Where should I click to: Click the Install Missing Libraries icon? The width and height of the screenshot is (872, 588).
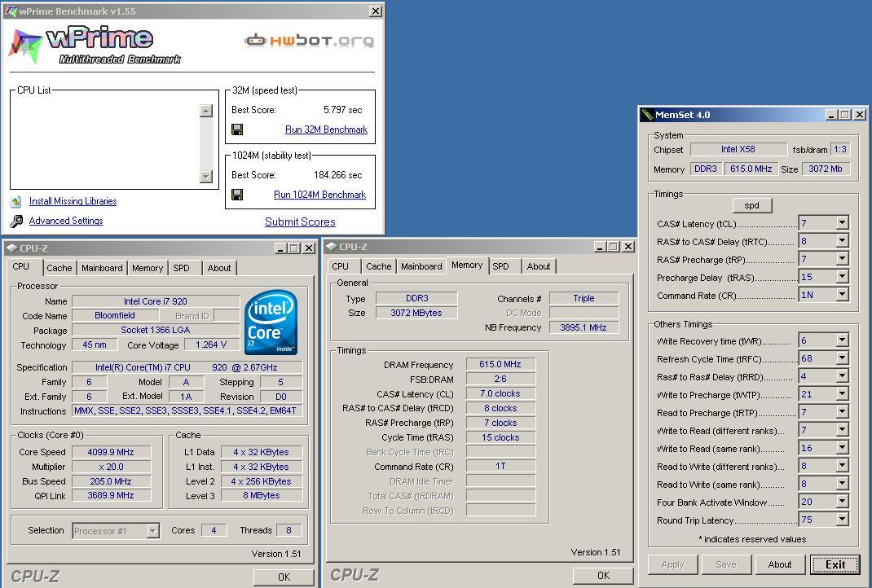coord(16,201)
